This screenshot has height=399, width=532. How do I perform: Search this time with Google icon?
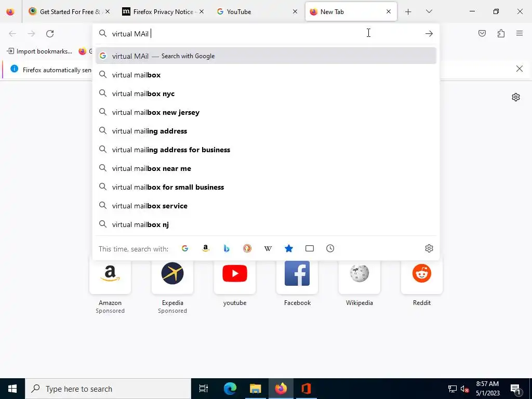[185, 248]
